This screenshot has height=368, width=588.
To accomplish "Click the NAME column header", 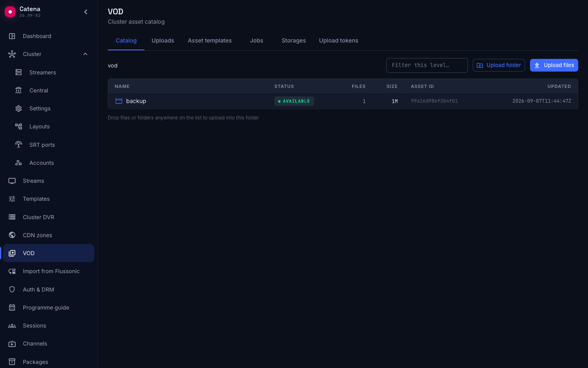I will (x=122, y=86).
